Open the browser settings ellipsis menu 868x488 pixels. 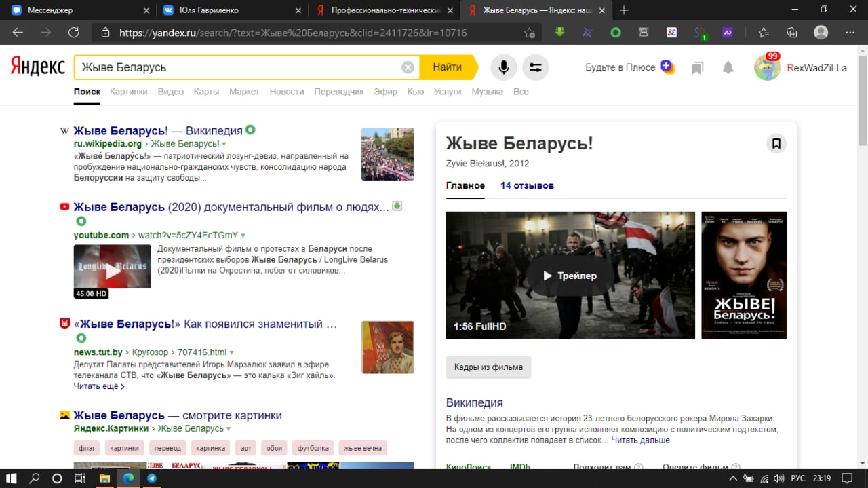(x=850, y=32)
